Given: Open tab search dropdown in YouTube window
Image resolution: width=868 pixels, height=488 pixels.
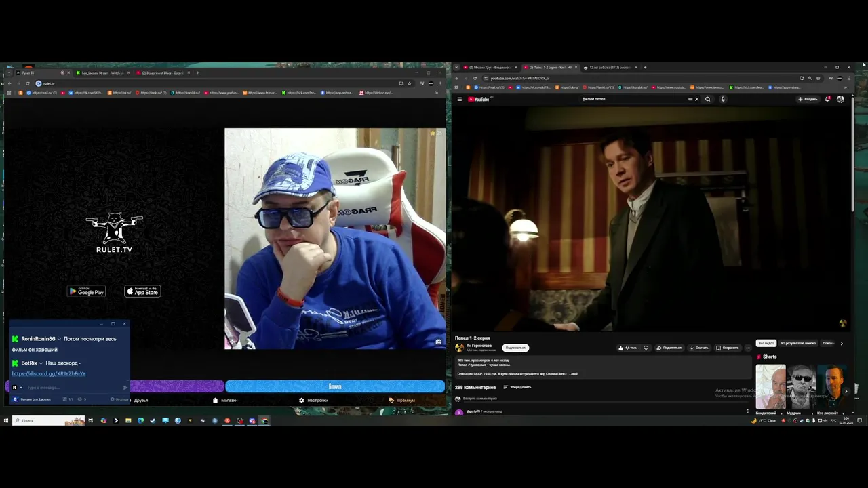Looking at the screenshot, I should [456, 67].
